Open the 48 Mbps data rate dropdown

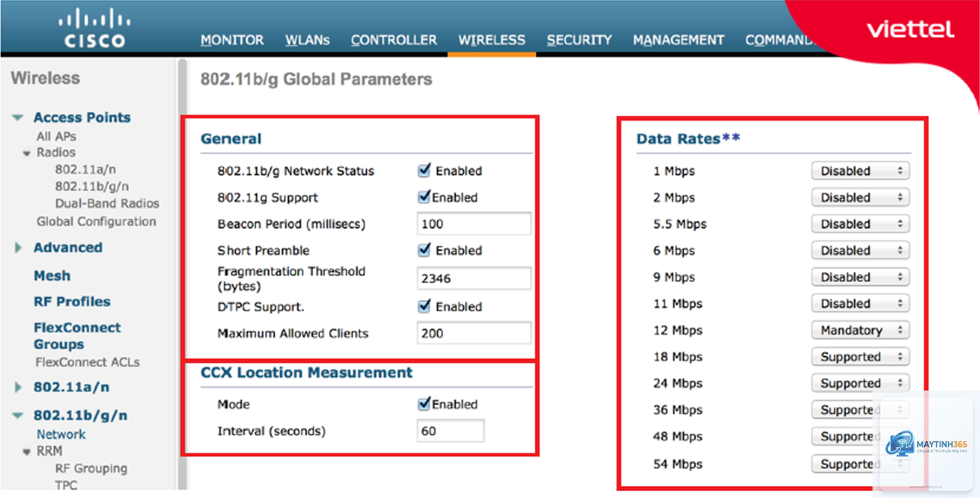tap(860, 436)
